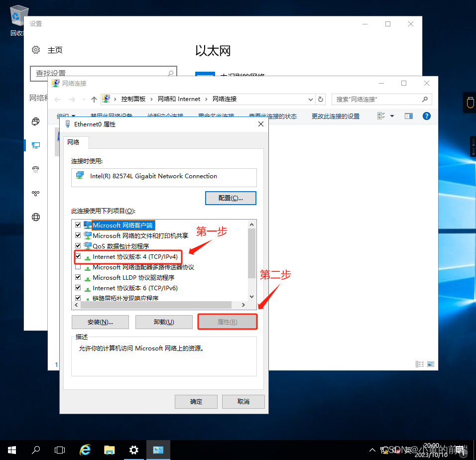Image resolution: width=476 pixels, height=460 pixels.
Task: Enable Microsoft 网络适配器多路传送器协议 checkbox
Action: click(78, 267)
